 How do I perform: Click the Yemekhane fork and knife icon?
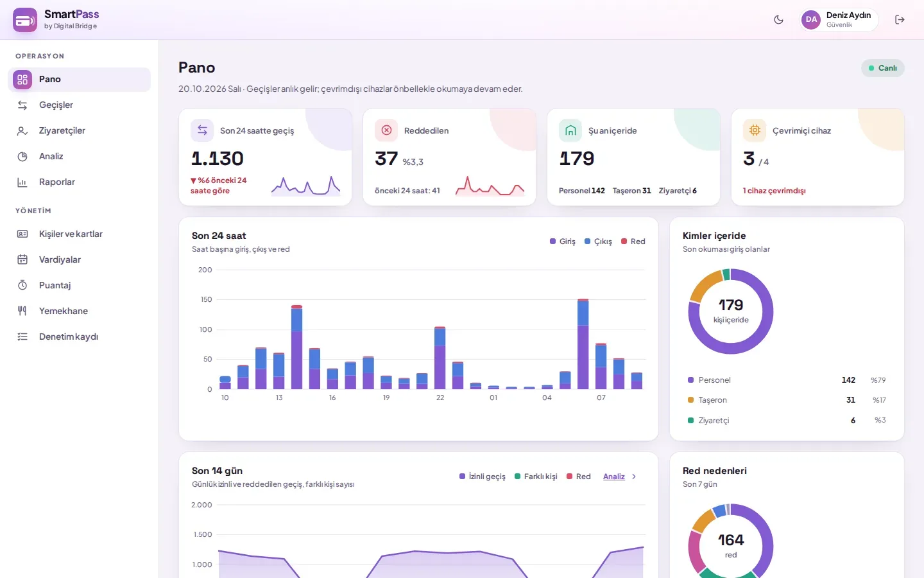pos(22,311)
